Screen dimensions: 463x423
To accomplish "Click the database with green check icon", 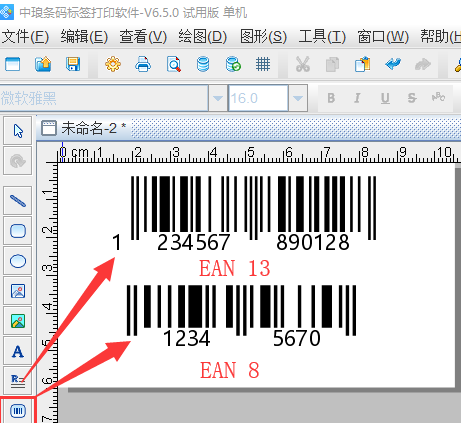I will 233,64.
